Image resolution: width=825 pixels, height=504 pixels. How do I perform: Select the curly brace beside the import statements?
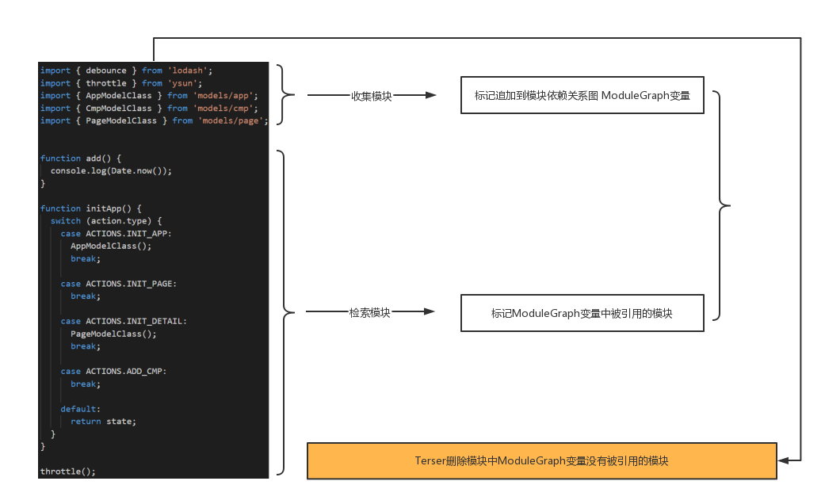click(x=282, y=95)
